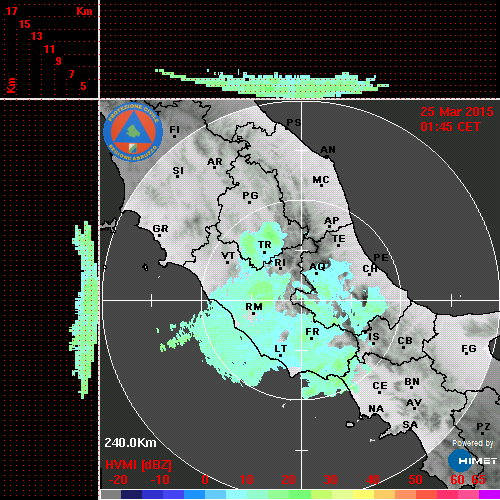The image size is (500, 500).
Task: Click the PG city marker
Action: pyautogui.click(x=249, y=202)
